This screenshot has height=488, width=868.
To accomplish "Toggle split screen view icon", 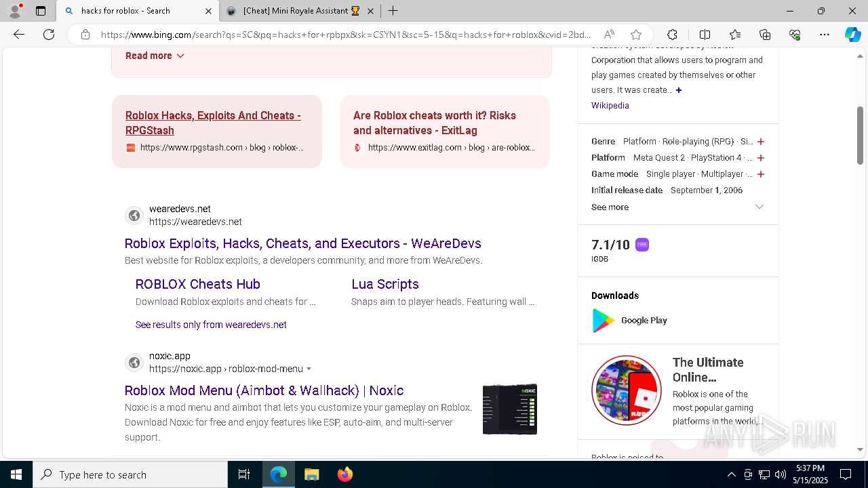I will [x=705, y=35].
